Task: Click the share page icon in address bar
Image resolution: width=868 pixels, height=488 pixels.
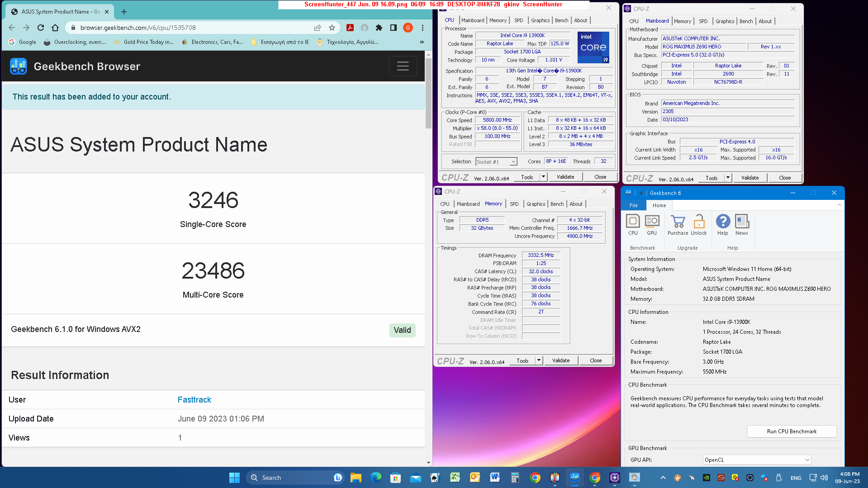Action: (x=318, y=28)
